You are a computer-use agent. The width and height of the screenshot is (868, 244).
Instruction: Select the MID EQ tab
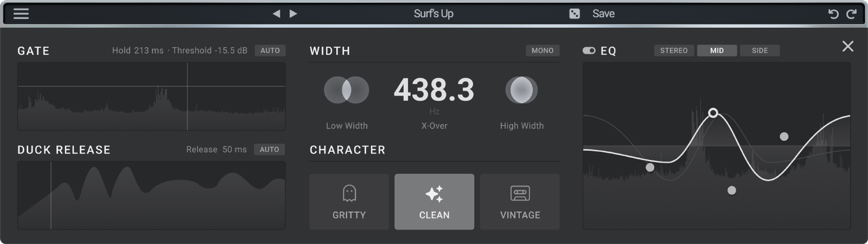click(717, 50)
